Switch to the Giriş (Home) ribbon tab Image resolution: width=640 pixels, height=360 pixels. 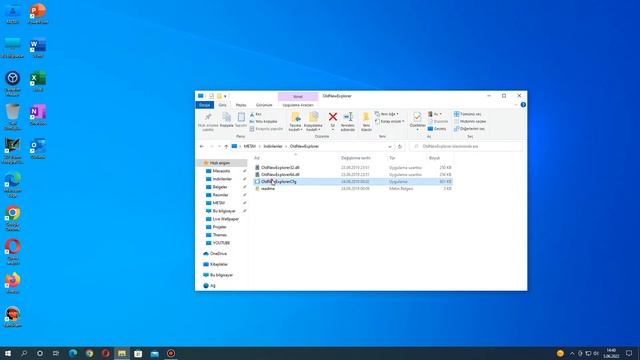222,105
